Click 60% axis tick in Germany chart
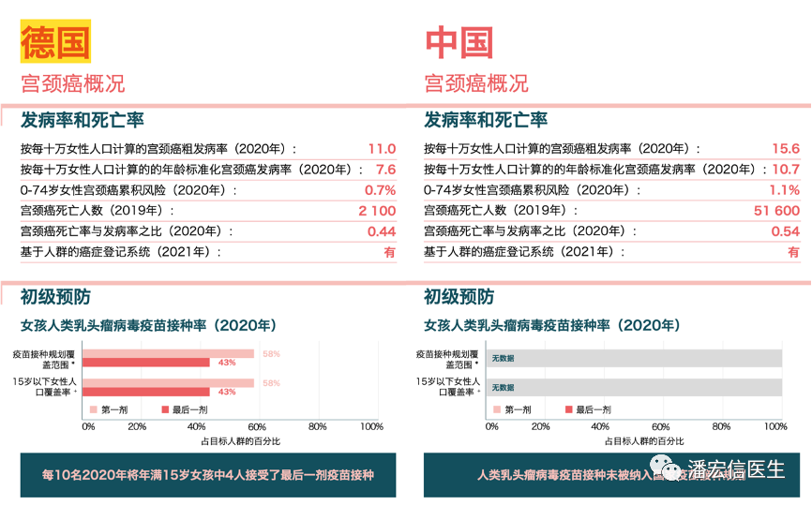 (x=257, y=427)
